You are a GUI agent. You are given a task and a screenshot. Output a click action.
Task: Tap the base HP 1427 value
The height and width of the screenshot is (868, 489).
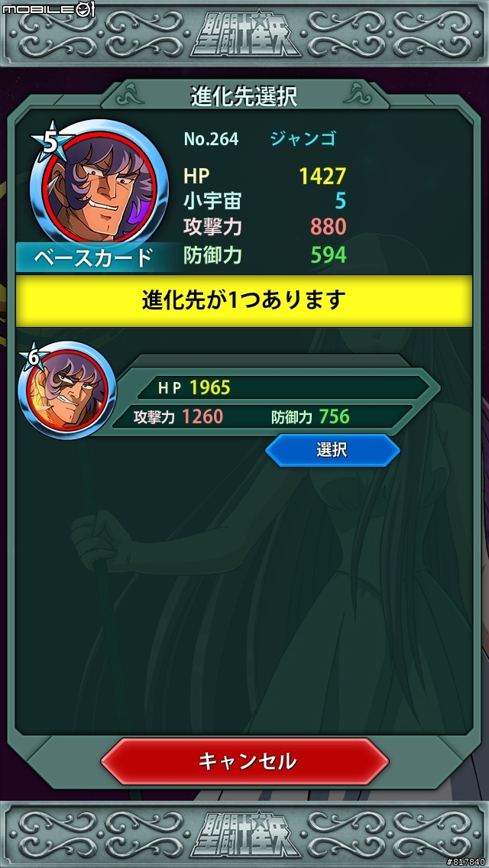[323, 176]
